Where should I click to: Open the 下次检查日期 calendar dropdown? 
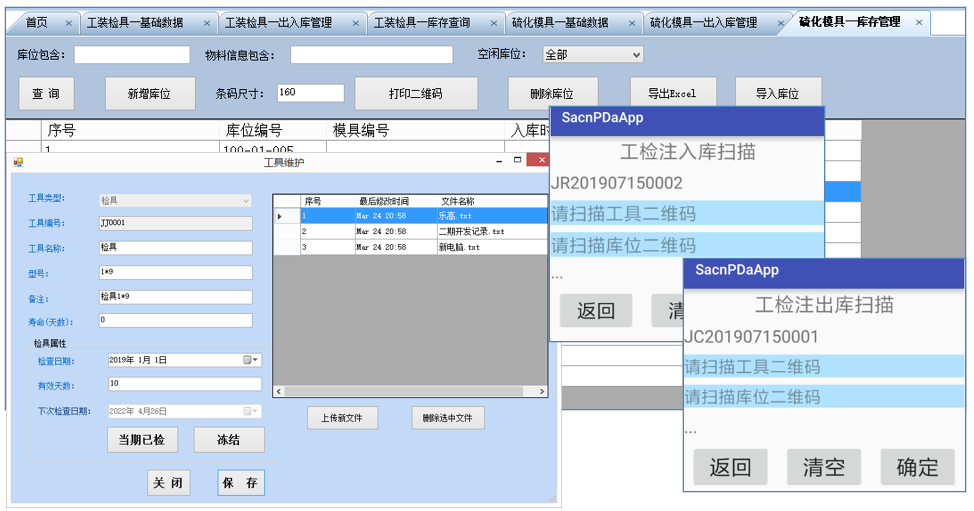251,411
